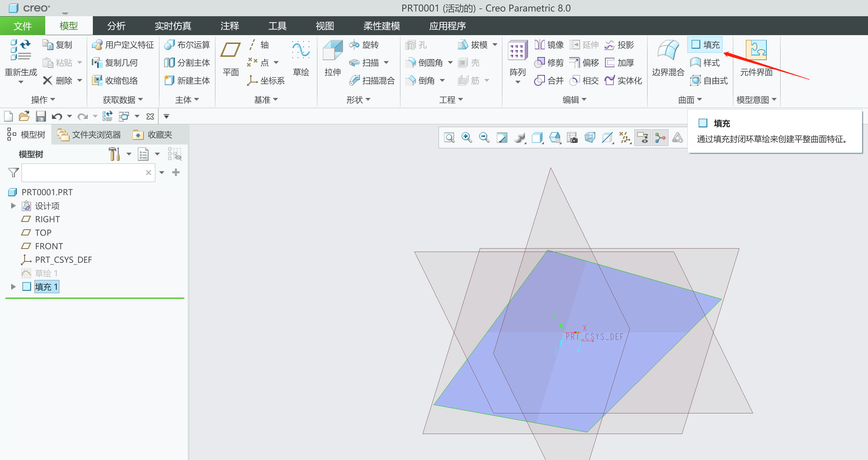Select the Offset (偏移) tool
Screen dimensions: 868x460
584,63
